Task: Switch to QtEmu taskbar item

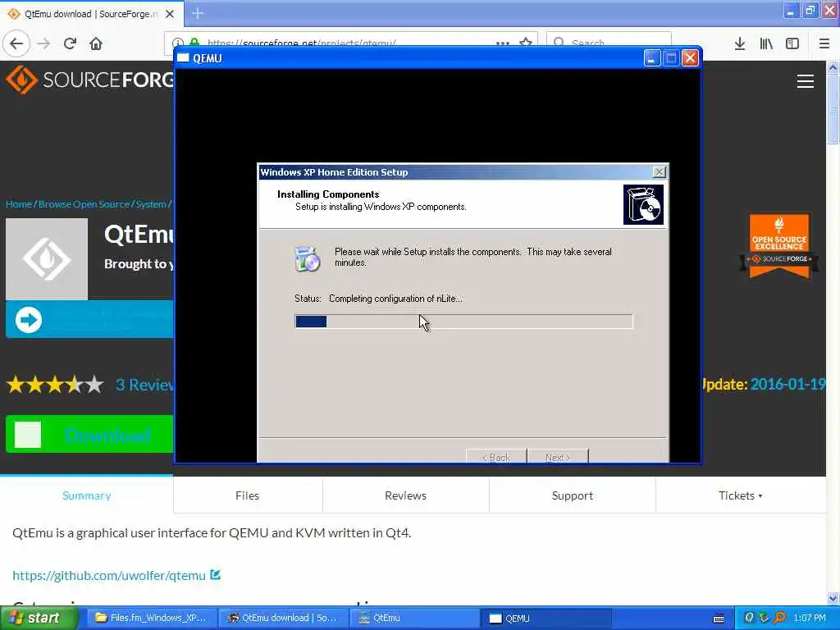Action: (414, 619)
